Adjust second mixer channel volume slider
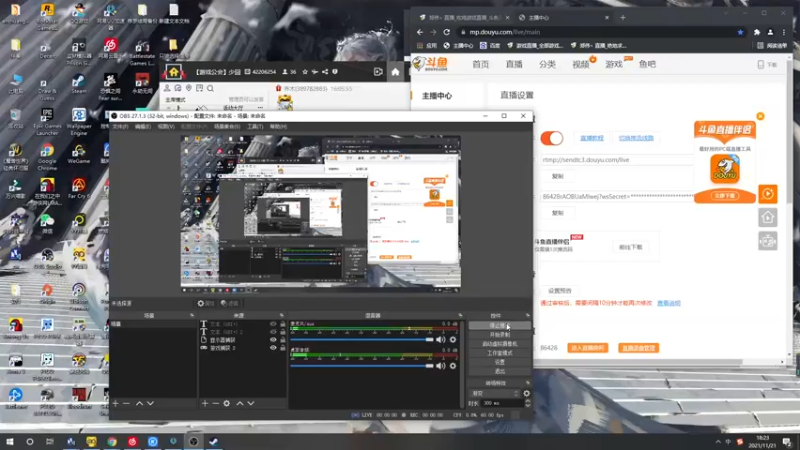The height and width of the screenshot is (450, 800). pos(362,366)
